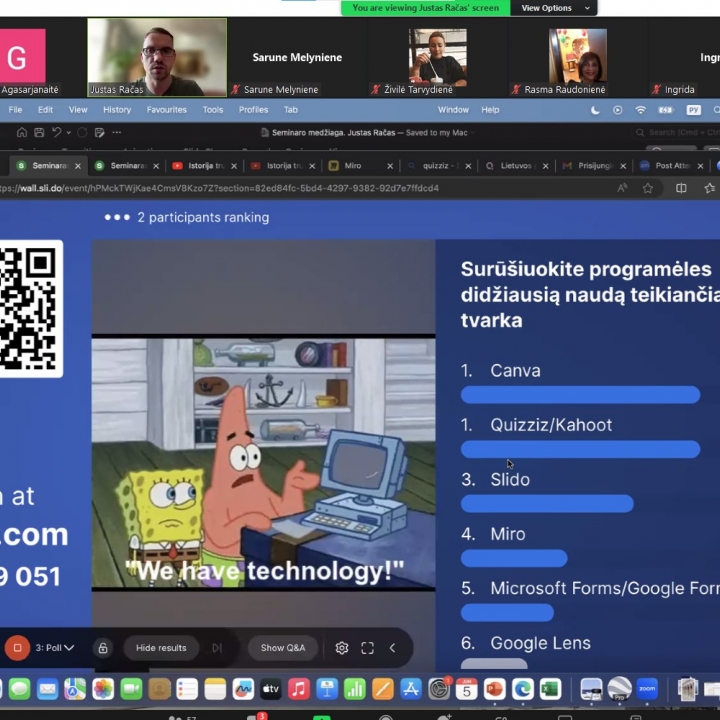Screen dimensions: 720x720
Task: Enter fullscreen in Slido control bar
Action: point(367,648)
